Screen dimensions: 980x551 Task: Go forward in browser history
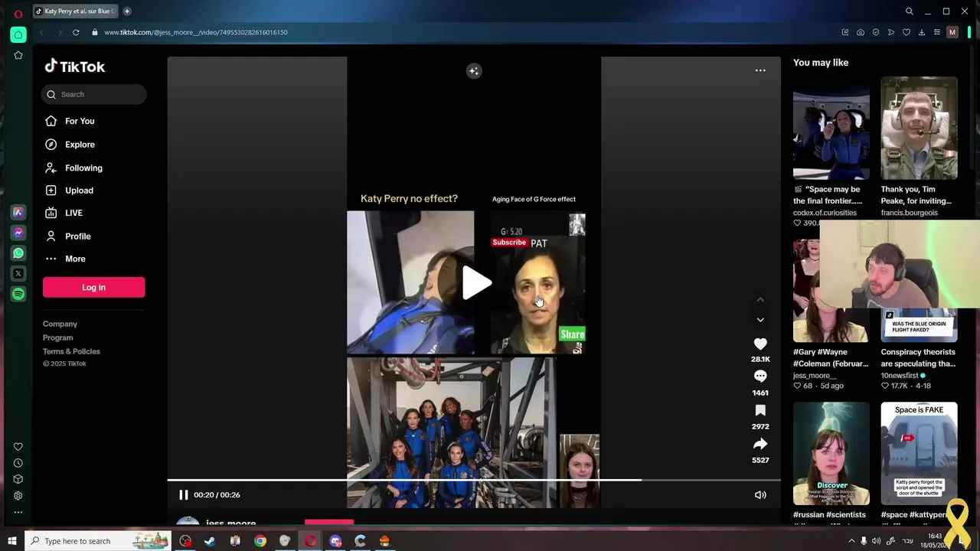[59, 32]
